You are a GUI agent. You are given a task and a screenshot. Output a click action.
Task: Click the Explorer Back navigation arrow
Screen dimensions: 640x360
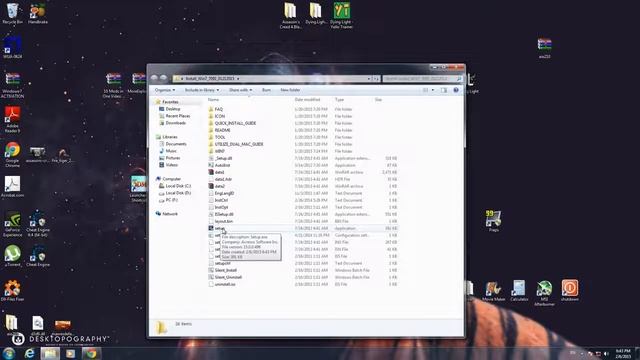point(154,78)
